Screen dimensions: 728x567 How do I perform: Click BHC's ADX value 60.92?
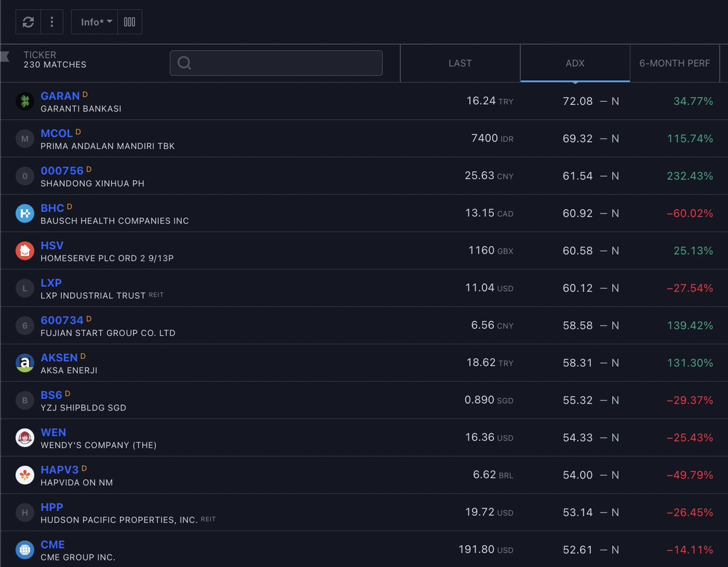[578, 213]
